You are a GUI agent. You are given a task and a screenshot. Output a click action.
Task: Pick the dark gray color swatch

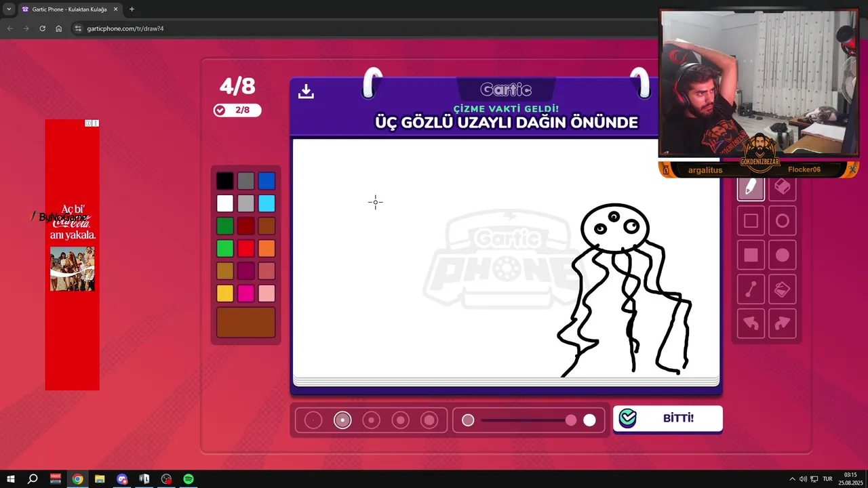246,181
